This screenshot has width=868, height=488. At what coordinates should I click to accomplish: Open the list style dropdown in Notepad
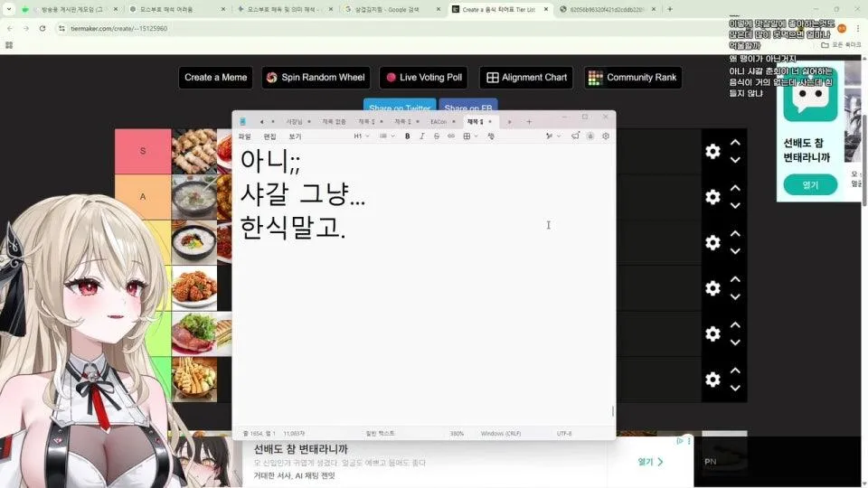pos(387,136)
